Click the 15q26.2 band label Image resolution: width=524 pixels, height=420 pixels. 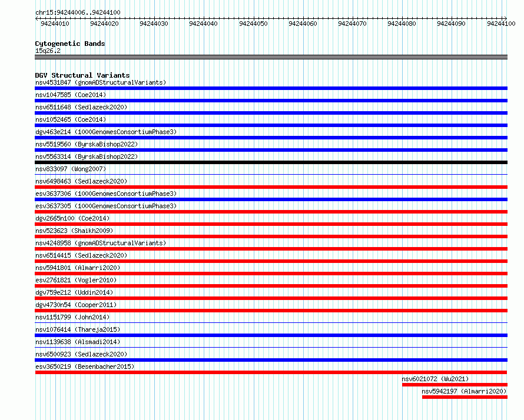point(48,51)
